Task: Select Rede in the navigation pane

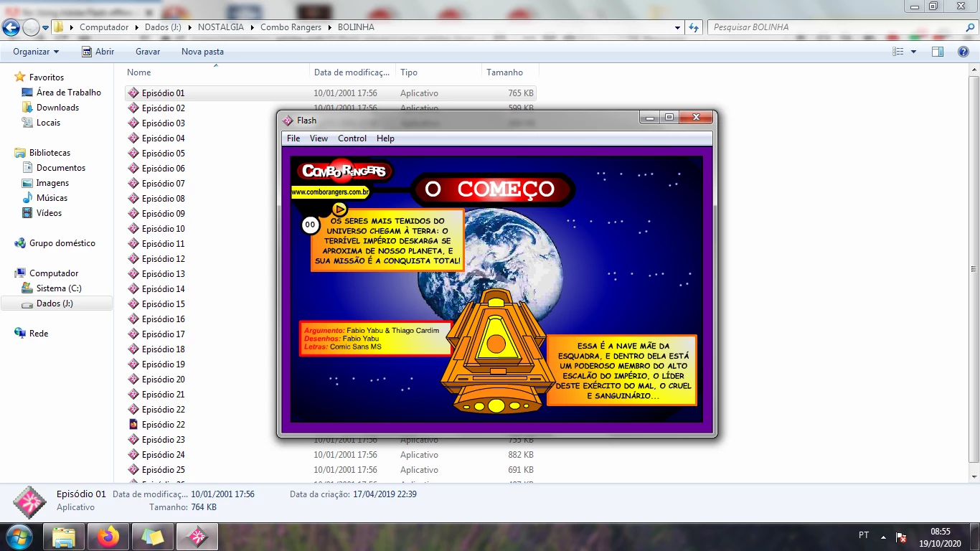Action: (x=39, y=334)
